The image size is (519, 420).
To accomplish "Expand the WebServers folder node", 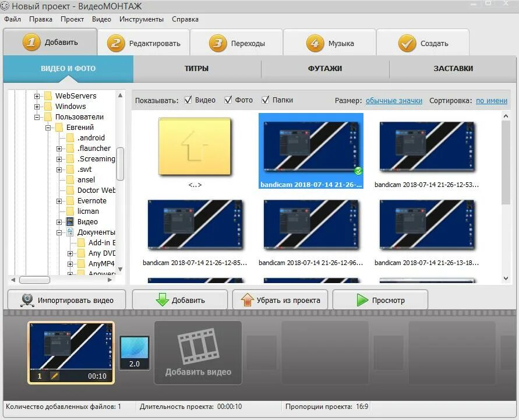I will (x=37, y=96).
